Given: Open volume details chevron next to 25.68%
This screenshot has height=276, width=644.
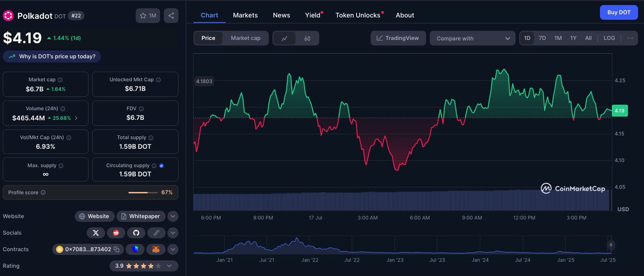Looking at the screenshot, I should 76,118.
